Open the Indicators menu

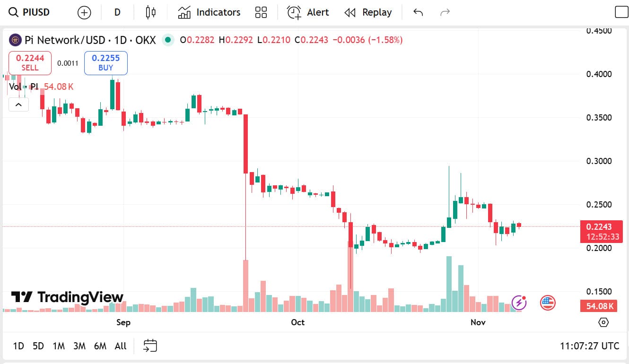click(x=209, y=12)
